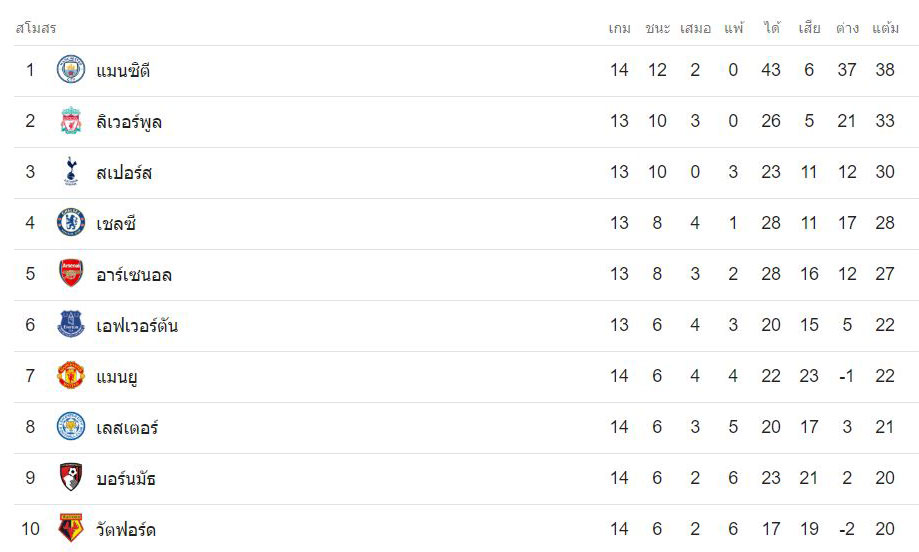
Task: Click the Leicester City fox crest
Action: 71,427
